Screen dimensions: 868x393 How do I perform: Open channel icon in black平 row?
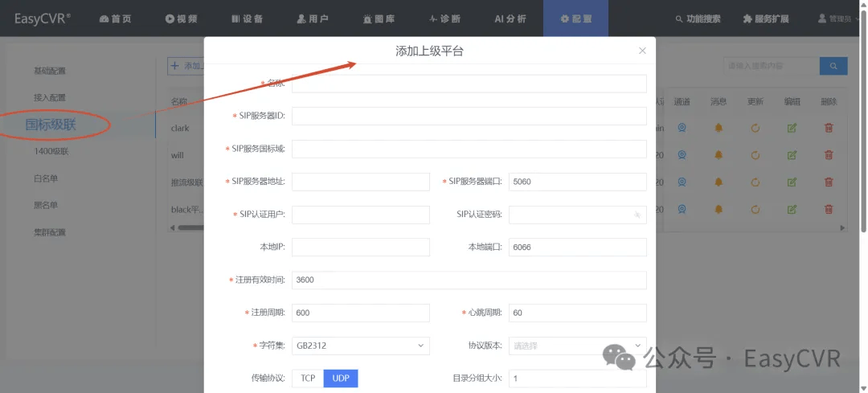[682, 209]
